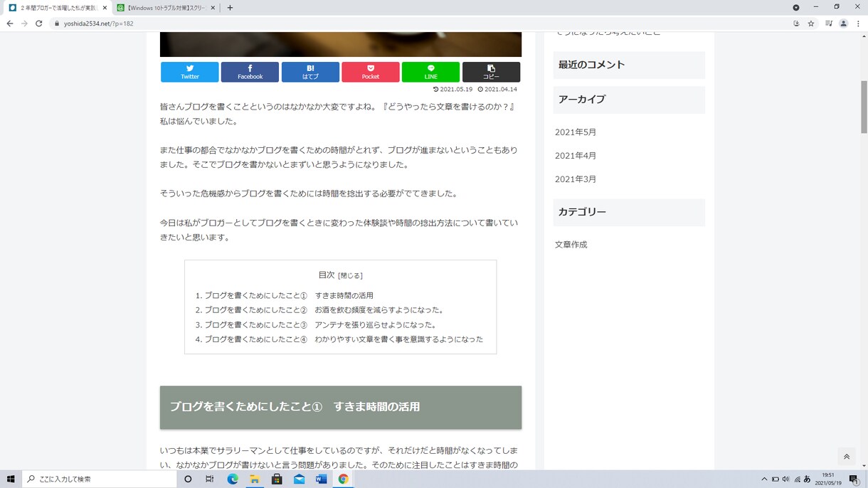Click the taskbar search box
Viewport: 868px width, 488px height.
tap(100, 479)
